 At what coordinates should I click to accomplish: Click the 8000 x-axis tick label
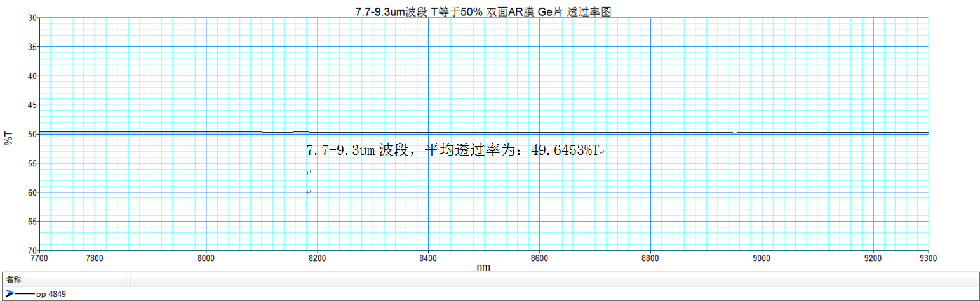click(x=206, y=258)
